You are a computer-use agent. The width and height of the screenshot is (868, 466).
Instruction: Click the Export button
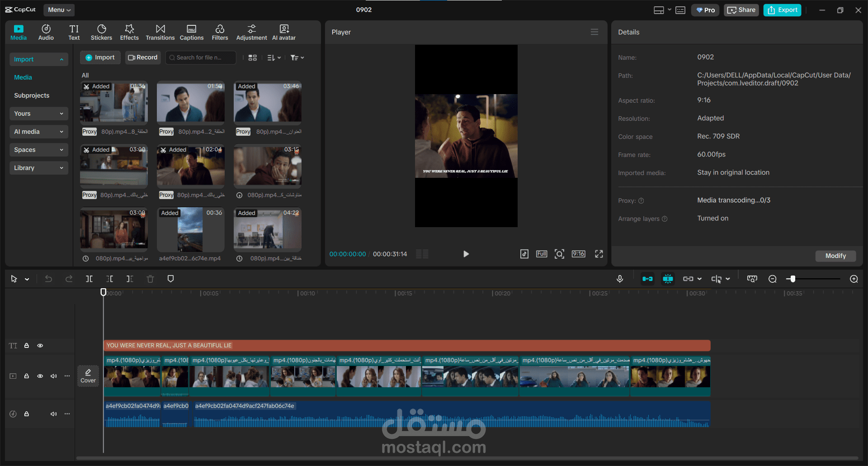(x=783, y=10)
